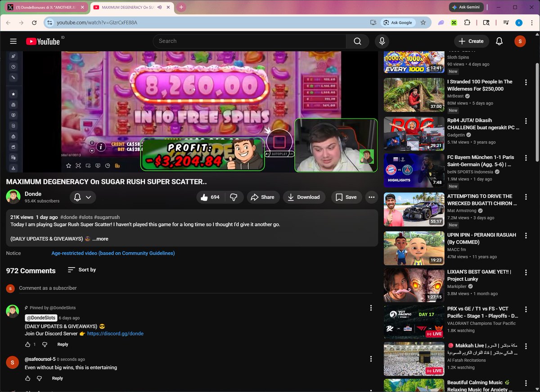The image size is (540, 392).
Task: Open the Age-restricted video notice link
Action: (x=113, y=253)
